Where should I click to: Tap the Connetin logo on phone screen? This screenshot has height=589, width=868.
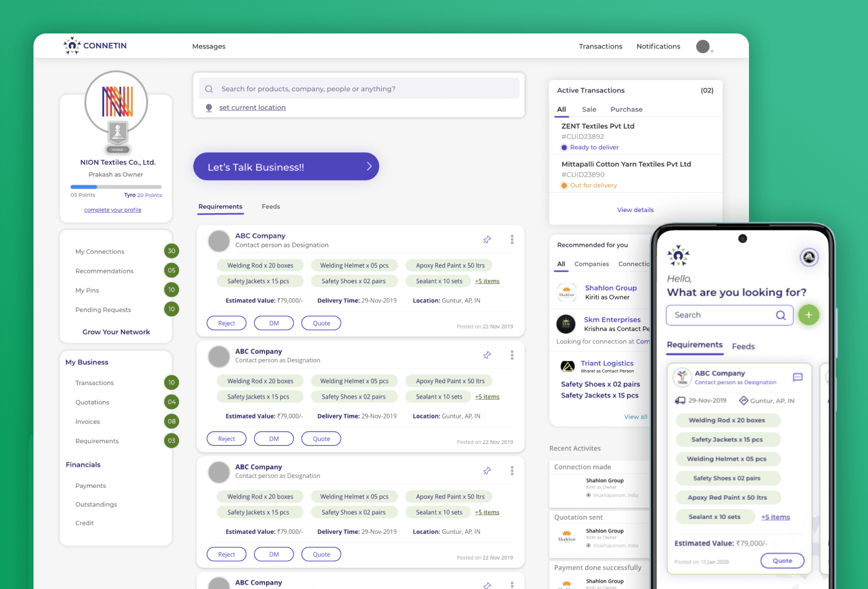(678, 255)
